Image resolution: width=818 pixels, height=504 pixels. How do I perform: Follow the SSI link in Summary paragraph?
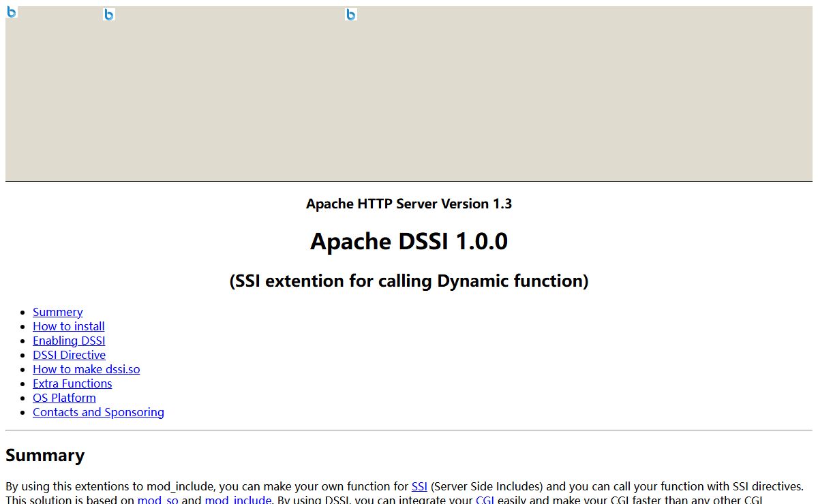tap(419, 486)
